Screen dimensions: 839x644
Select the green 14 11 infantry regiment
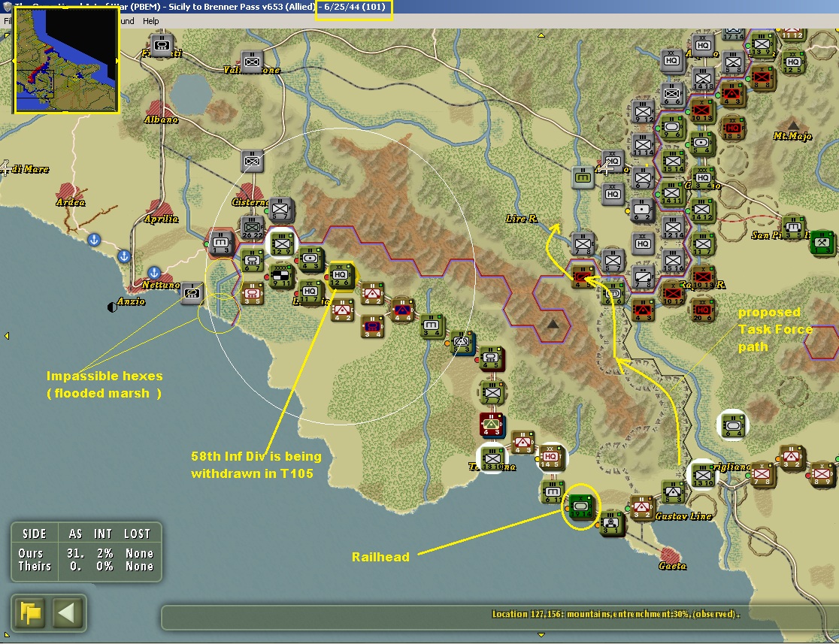(673, 194)
